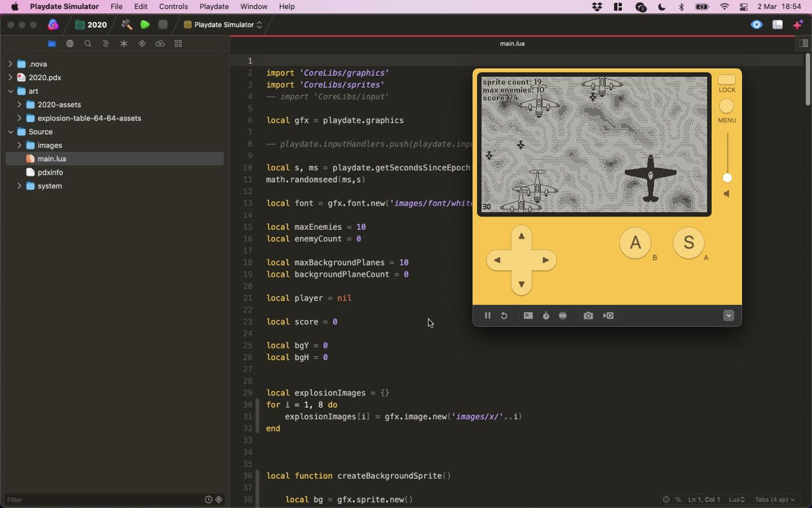The height and width of the screenshot is (508, 812).
Task: Toggle the right-hand split editor pane icon
Action: 803,44
